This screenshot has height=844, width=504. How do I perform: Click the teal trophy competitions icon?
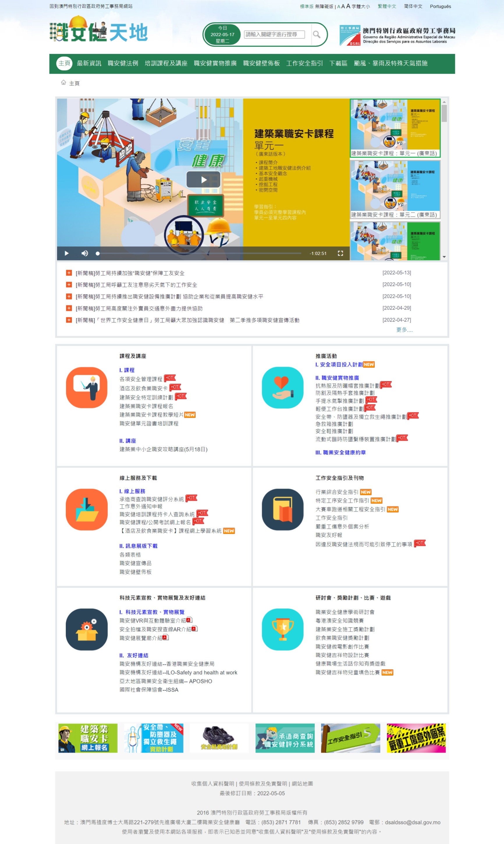(x=282, y=629)
